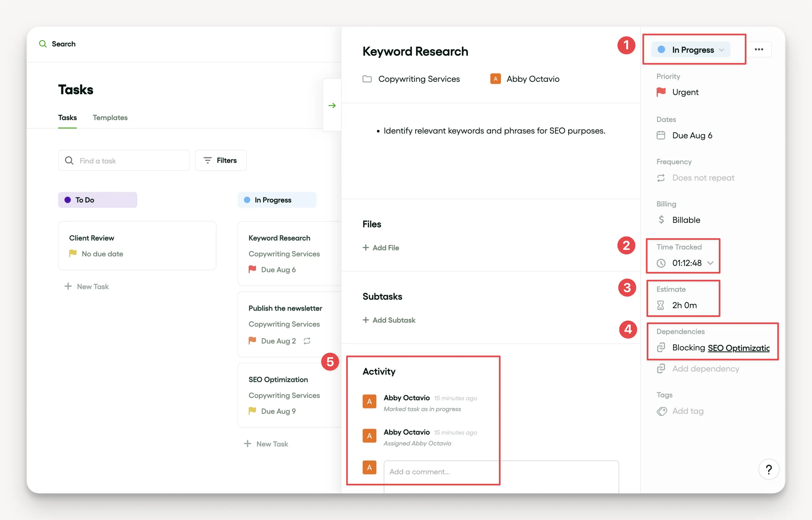Click the help question mark button
Screen dimensions: 812x520
(768, 469)
